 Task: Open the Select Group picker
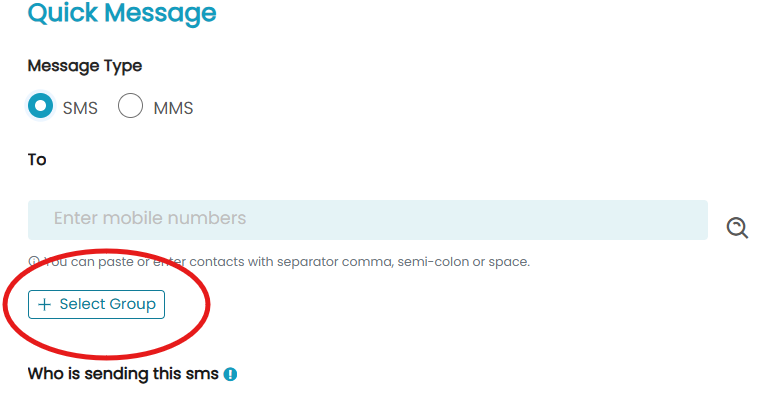click(96, 304)
